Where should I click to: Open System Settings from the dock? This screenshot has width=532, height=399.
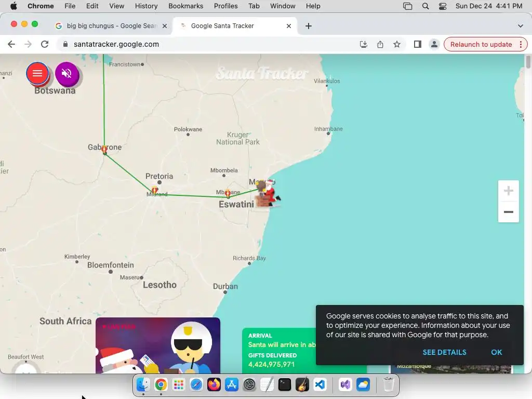[249, 385]
